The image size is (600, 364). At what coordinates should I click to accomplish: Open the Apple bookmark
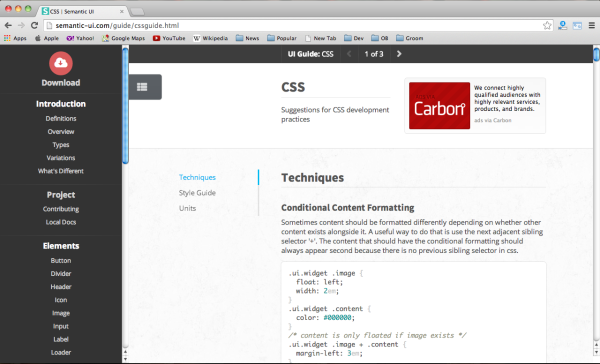pyautogui.click(x=47, y=38)
